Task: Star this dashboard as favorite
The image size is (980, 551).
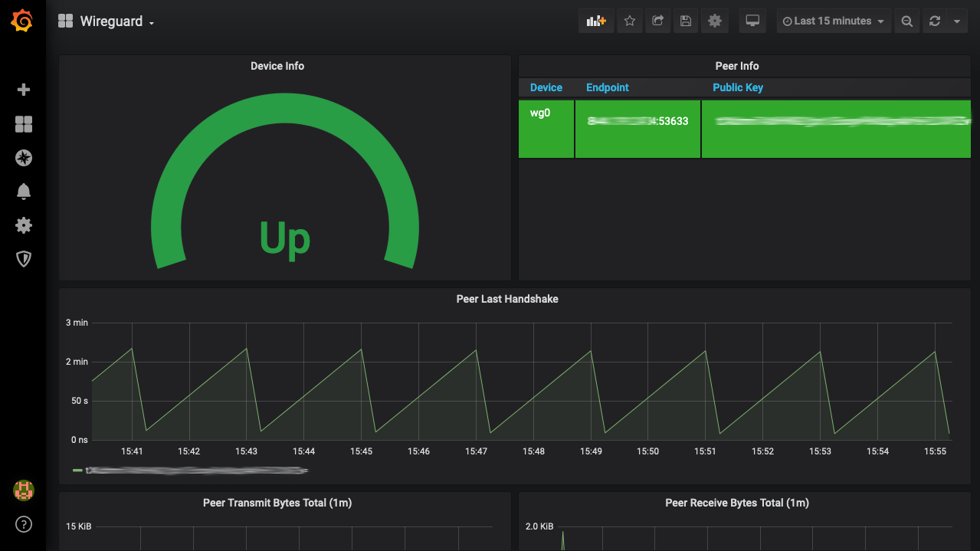Action: [630, 21]
